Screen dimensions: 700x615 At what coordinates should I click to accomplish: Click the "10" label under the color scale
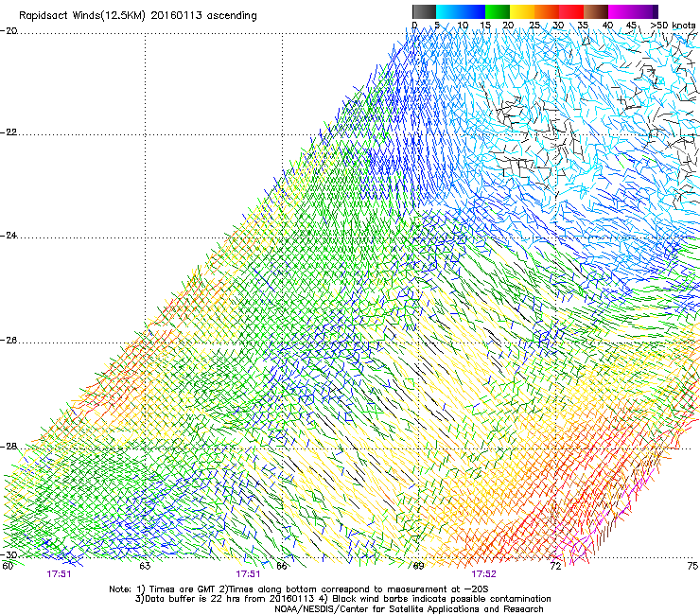point(463,25)
